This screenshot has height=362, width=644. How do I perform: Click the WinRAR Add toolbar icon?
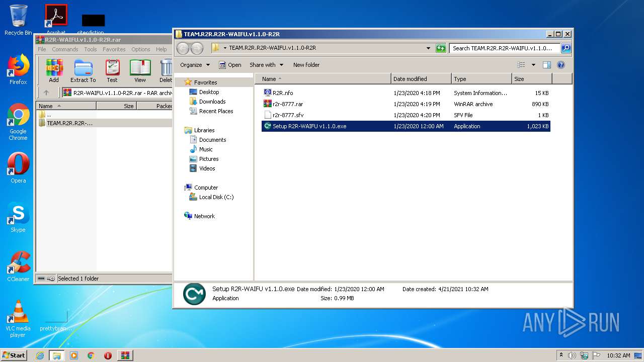click(x=54, y=70)
